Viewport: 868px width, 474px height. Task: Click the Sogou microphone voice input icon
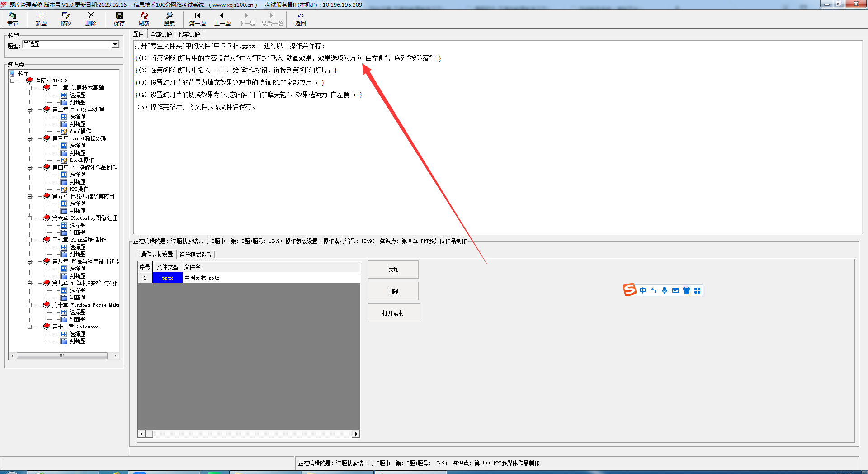click(665, 290)
